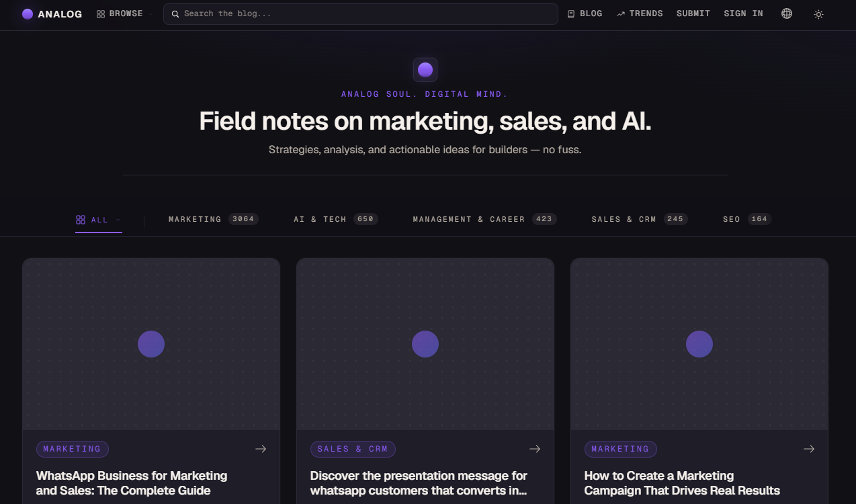The image size is (856, 504).
Task: Click the headline Field notes on marketing
Action: pos(425,121)
